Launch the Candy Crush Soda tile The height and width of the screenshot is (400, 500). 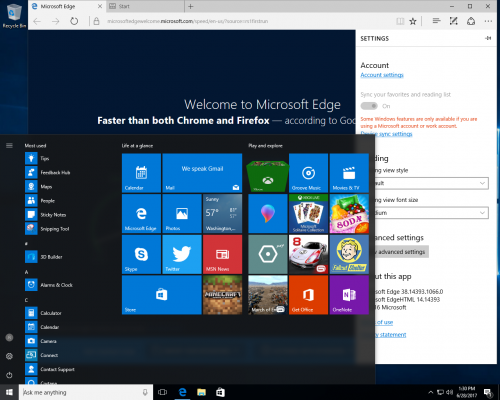pyautogui.click(x=349, y=213)
